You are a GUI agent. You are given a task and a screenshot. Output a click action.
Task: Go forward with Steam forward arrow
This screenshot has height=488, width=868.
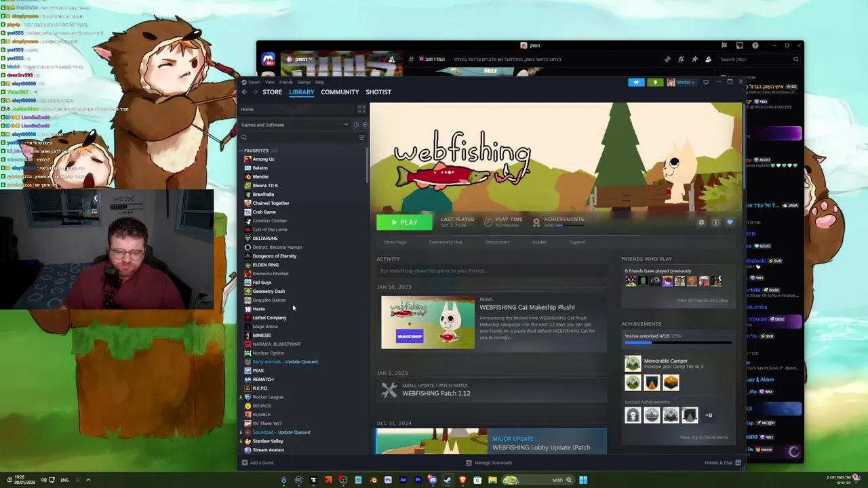(254, 92)
